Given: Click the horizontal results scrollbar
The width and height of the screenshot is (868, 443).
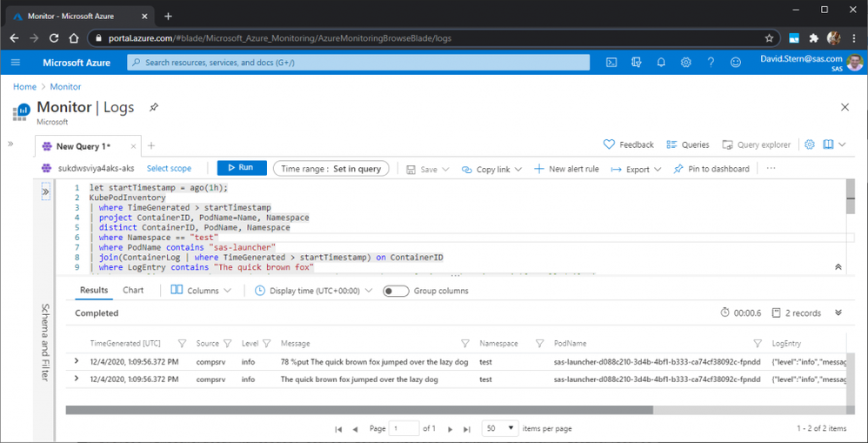Looking at the screenshot, I should (x=359, y=410).
